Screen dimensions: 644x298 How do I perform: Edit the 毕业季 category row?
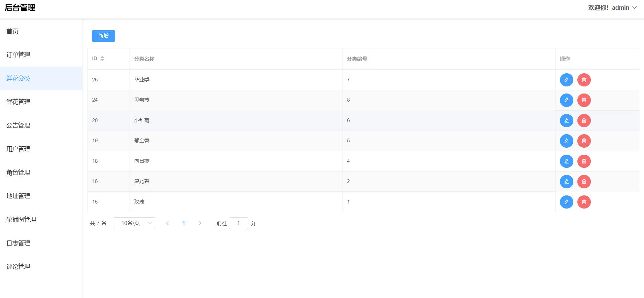[566, 80]
